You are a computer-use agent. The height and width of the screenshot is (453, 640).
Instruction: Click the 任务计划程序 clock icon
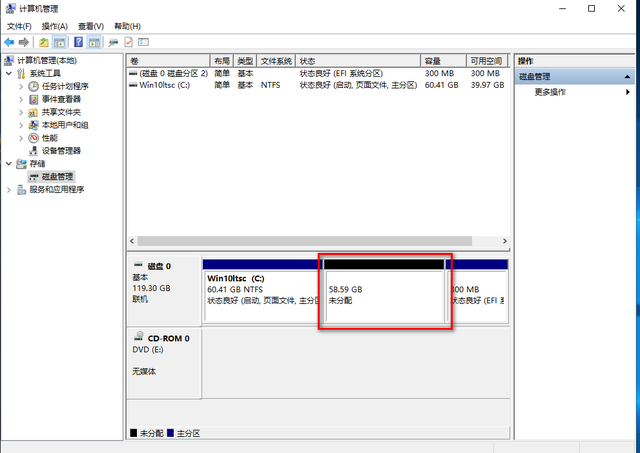[33, 86]
